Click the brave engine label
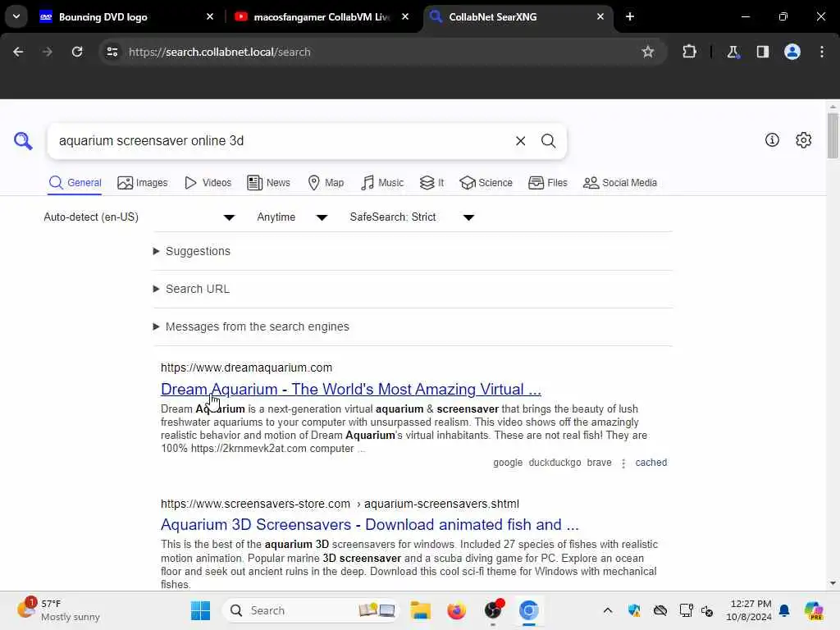 pyautogui.click(x=599, y=463)
